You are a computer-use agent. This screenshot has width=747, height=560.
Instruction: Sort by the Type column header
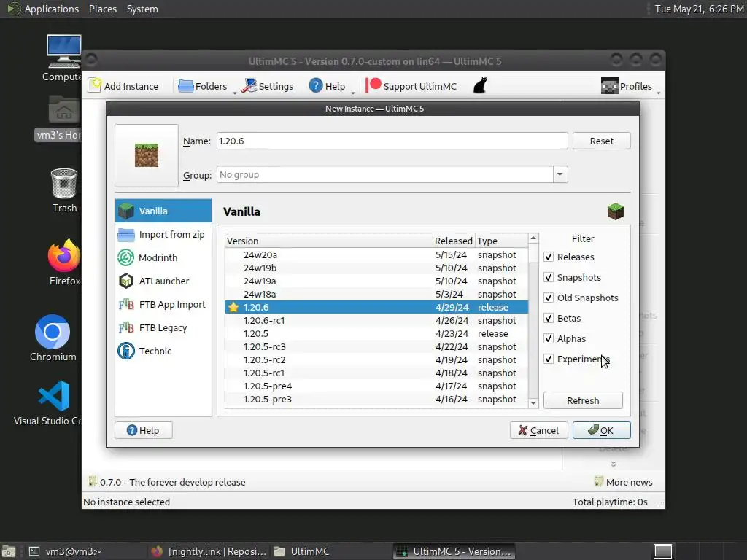coord(501,241)
